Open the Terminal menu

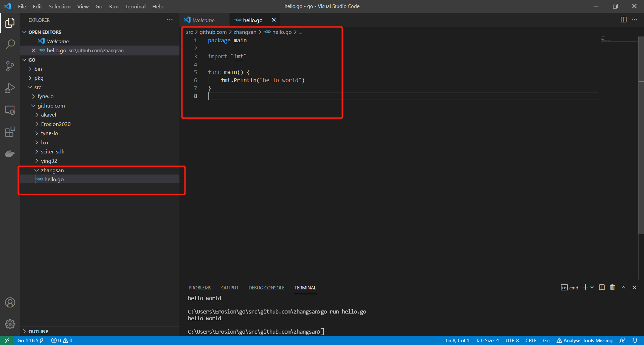(x=135, y=6)
